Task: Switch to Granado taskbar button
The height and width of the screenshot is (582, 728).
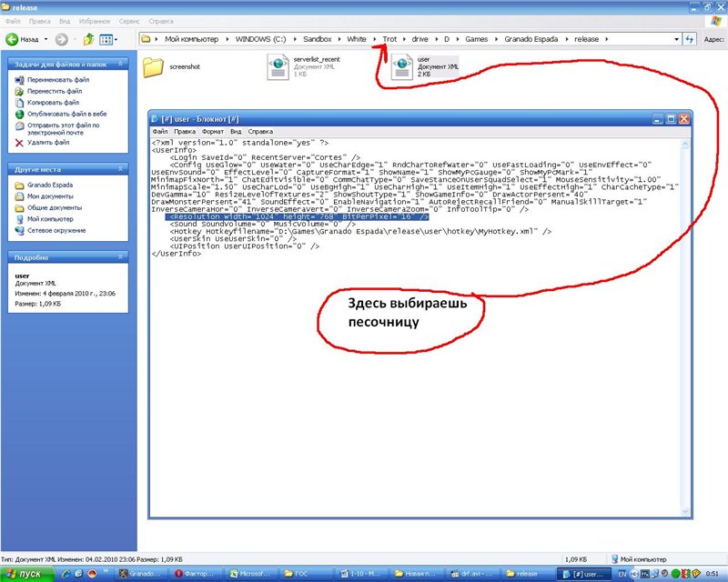Action: pyautogui.click(x=140, y=574)
